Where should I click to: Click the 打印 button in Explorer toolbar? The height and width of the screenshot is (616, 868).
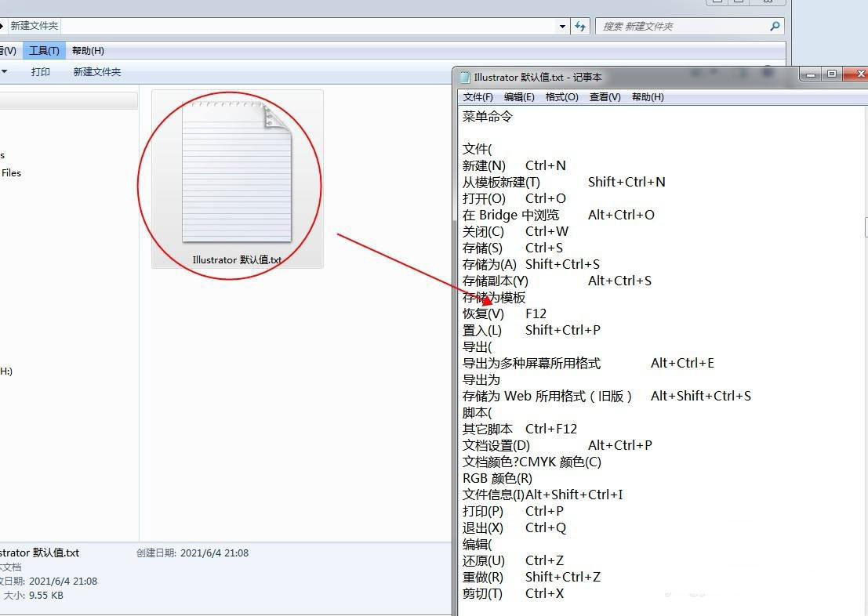tap(41, 72)
